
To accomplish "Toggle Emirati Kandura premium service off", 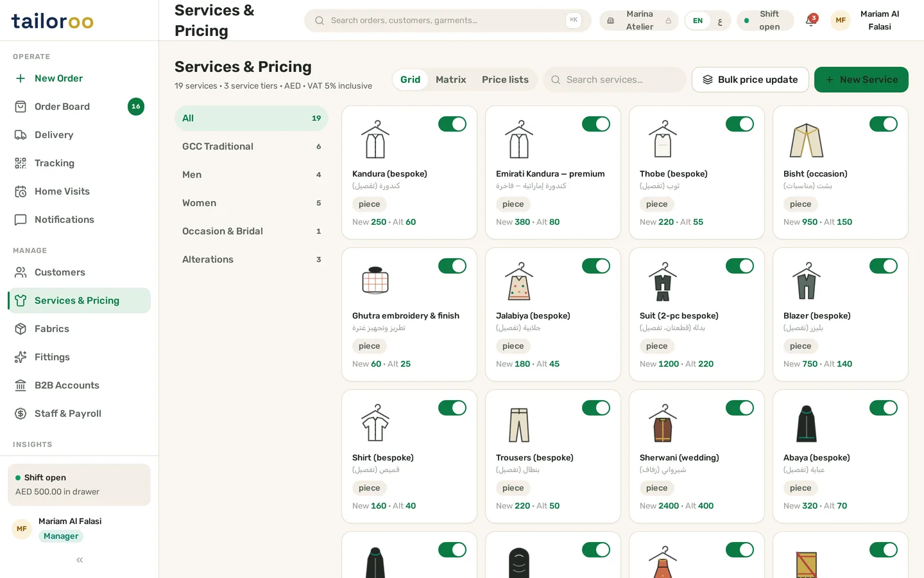I will (x=596, y=124).
